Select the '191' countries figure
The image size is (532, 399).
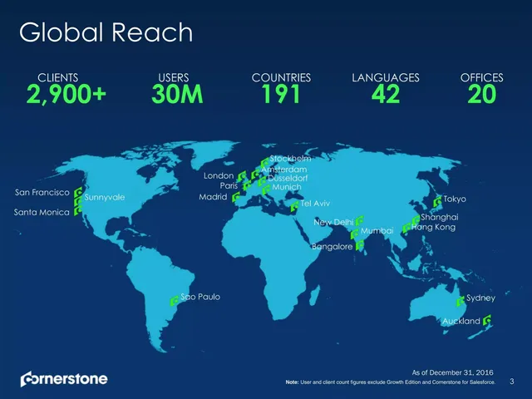pos(281,94)
